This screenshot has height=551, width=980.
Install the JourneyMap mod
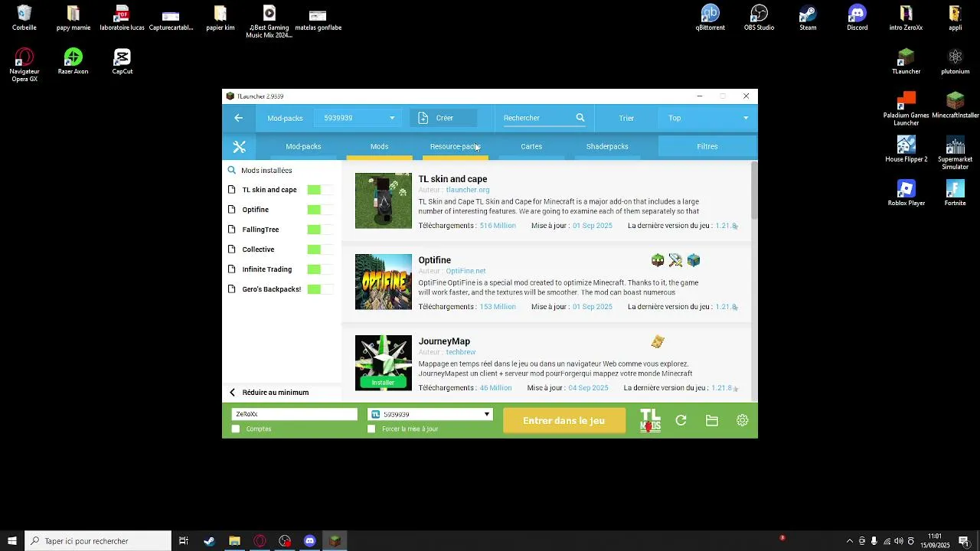click(383, 383)
